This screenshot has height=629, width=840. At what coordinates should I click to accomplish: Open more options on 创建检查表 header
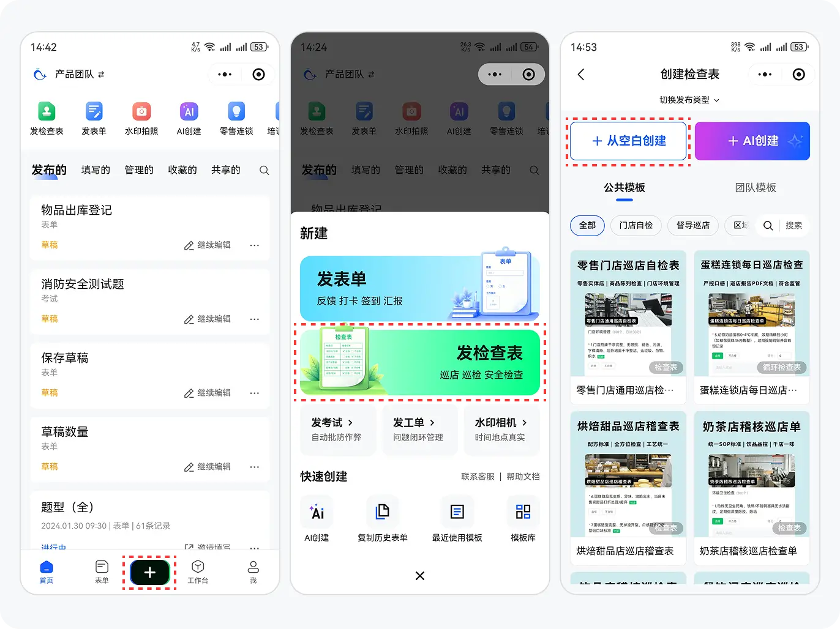point(765,74)
